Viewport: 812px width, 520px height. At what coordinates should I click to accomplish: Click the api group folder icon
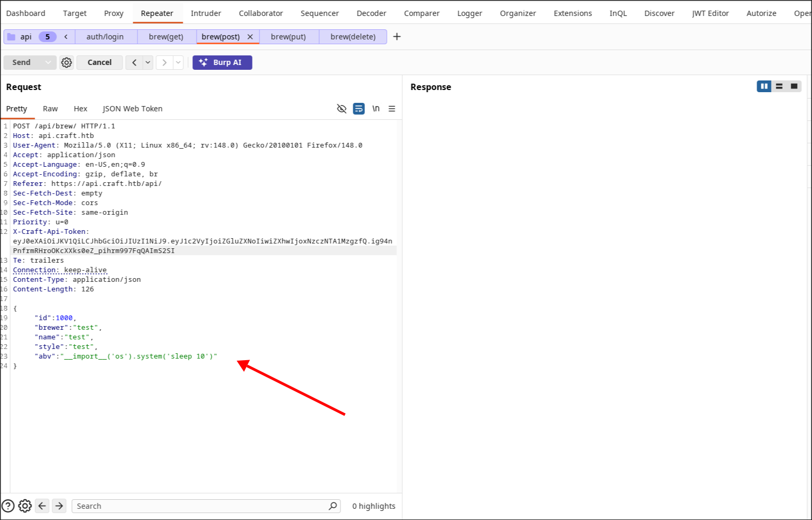pyautogui.click(x=11, y=37)
